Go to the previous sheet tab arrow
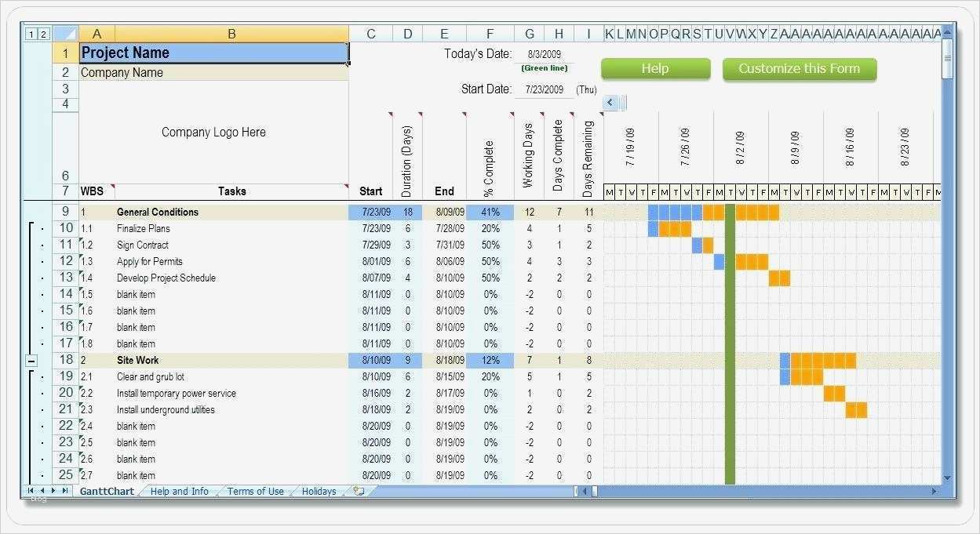980x534 pixels. click(x=42, y=491)
